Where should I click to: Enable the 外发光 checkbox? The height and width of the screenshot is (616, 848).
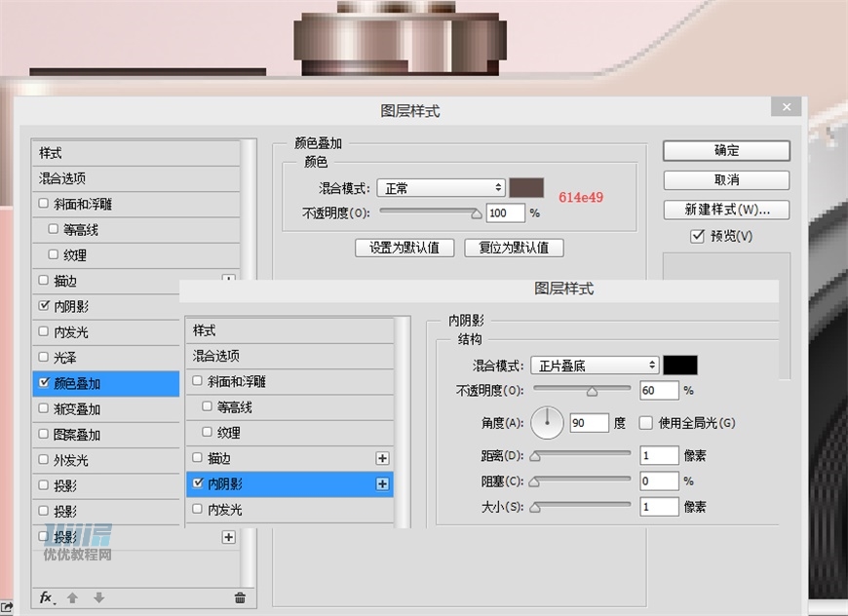pos(44,460)
